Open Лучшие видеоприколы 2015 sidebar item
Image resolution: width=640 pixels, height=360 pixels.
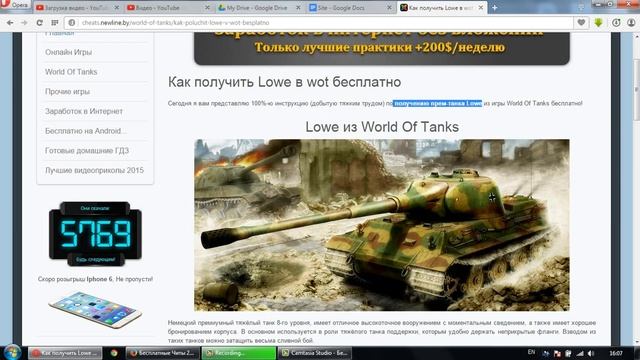(94, 170)
